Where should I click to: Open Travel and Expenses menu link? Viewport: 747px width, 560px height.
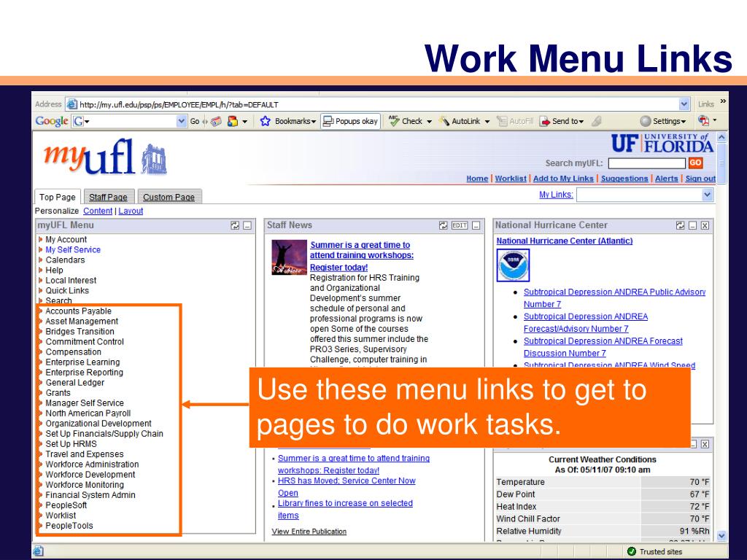point(85,454)
